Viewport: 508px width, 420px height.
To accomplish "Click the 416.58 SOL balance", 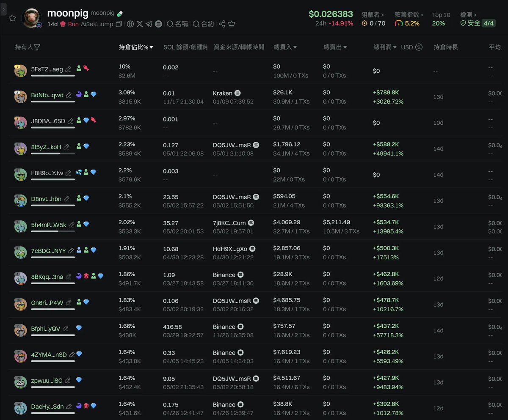I will (x=172, y=327).
